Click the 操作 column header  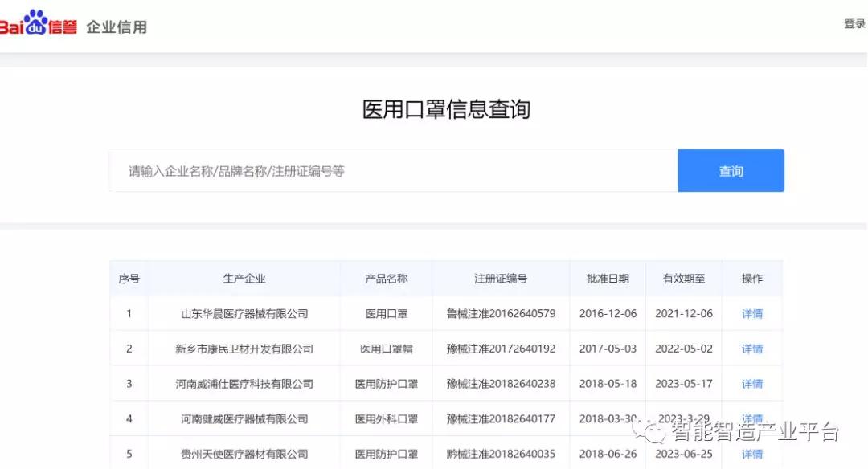click(x=751, y=278)
